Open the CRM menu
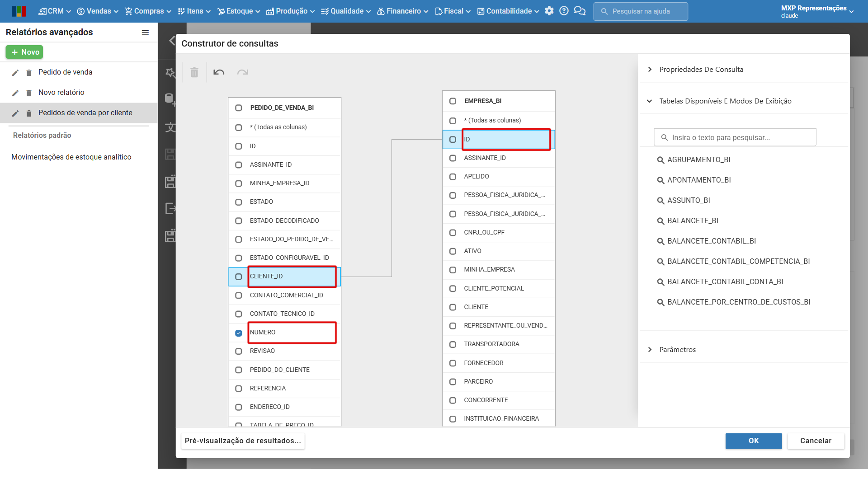This screenshot has width=868, height=488. click(55, 11)
